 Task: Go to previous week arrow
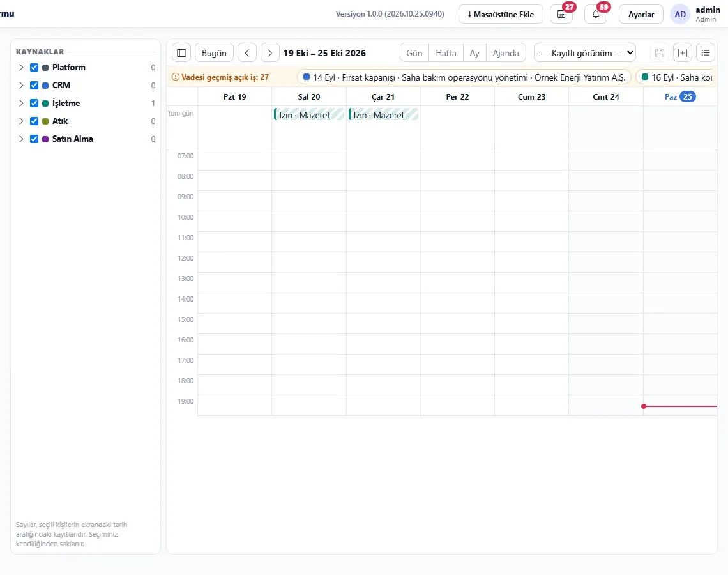pos(247,53)
